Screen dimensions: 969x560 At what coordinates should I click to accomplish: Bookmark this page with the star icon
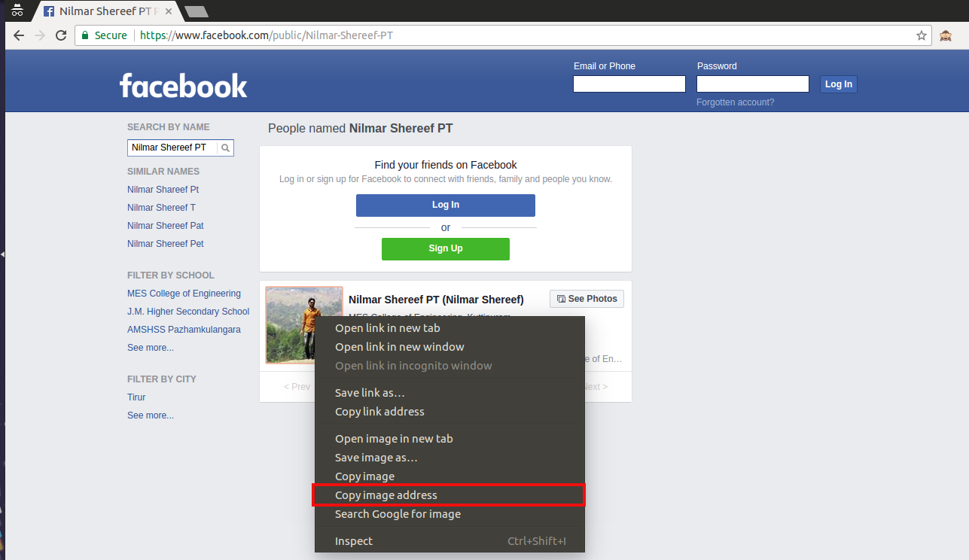click(921, 35)
